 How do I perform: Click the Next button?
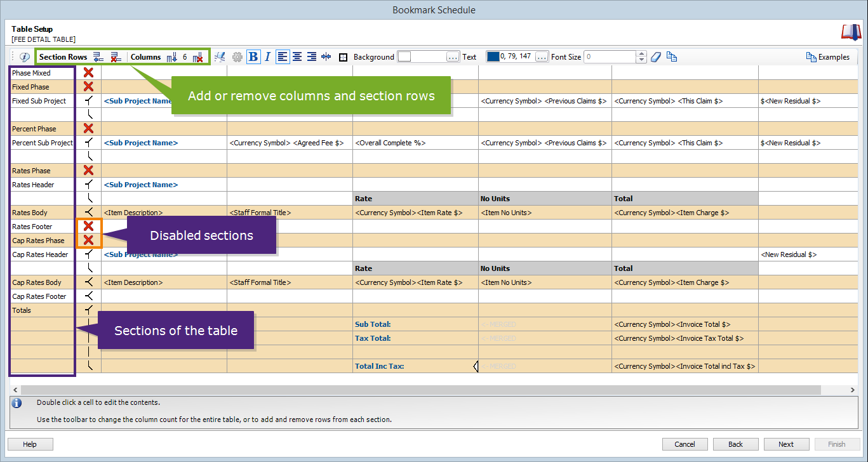(786, 444)
